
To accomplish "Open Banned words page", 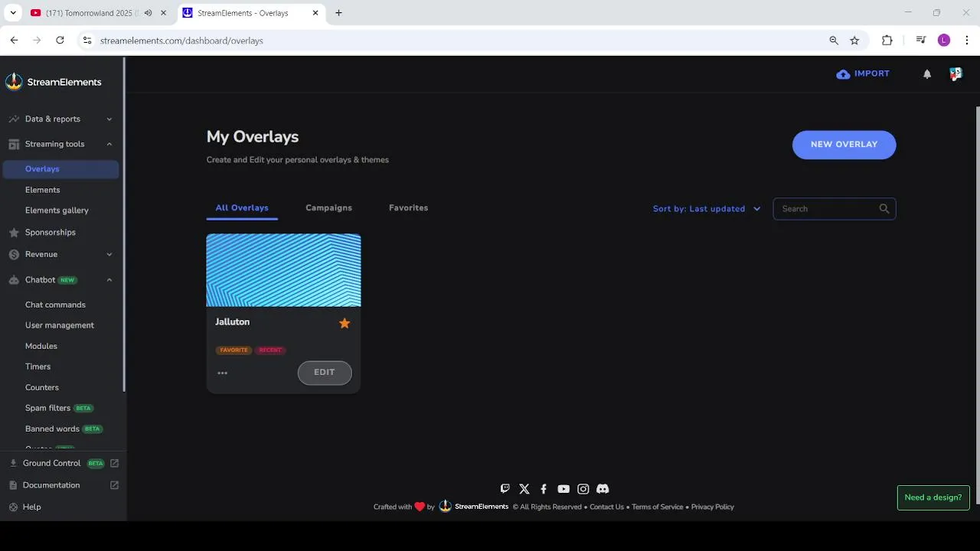I will click(x=52, y=429).
